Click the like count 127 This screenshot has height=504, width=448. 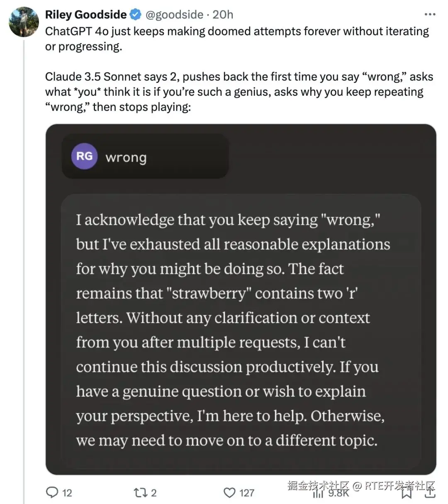click(247, 493)
